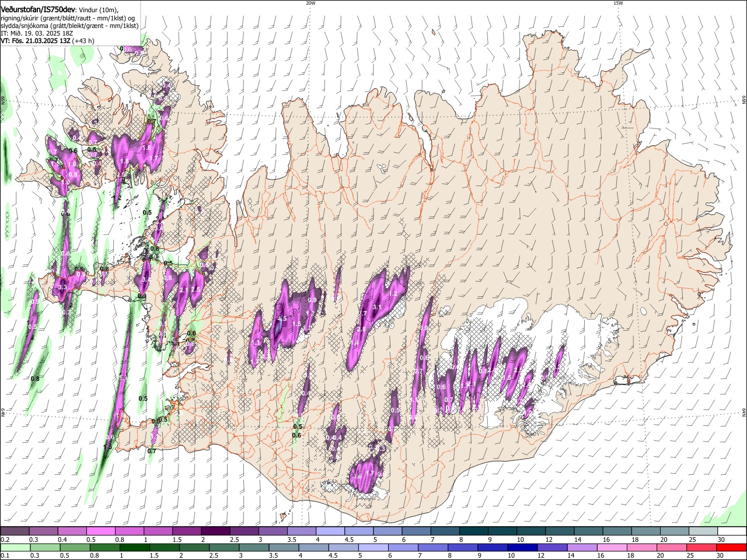Click the 4.5 precipitation value on the map
Viewport: 747px width, 560px height.
[x=282, y=319]
